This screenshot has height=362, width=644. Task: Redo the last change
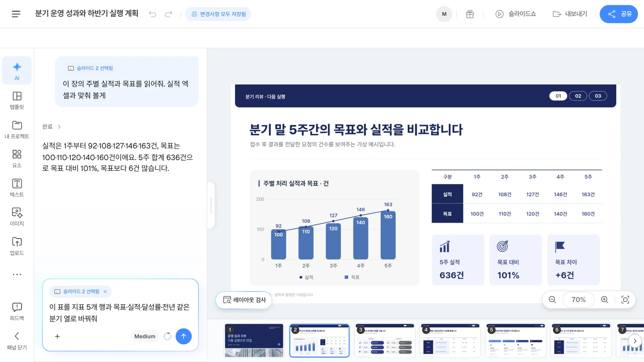169,14
